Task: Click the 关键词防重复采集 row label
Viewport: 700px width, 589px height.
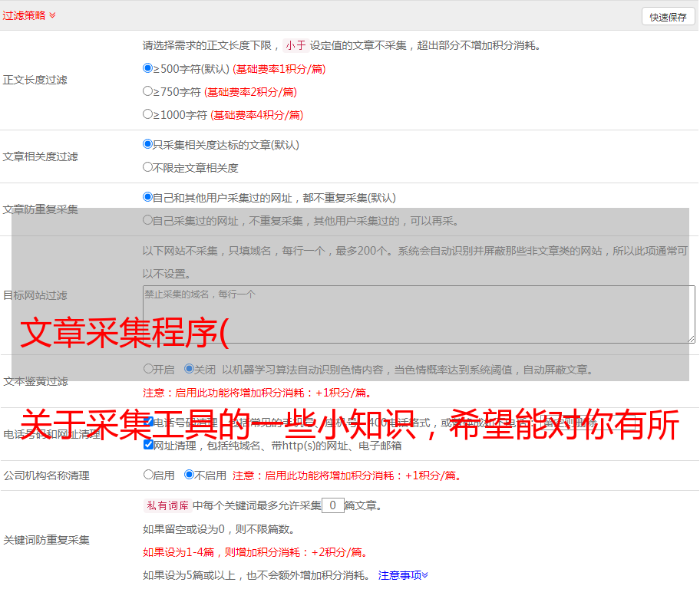Action: [46, 540]
